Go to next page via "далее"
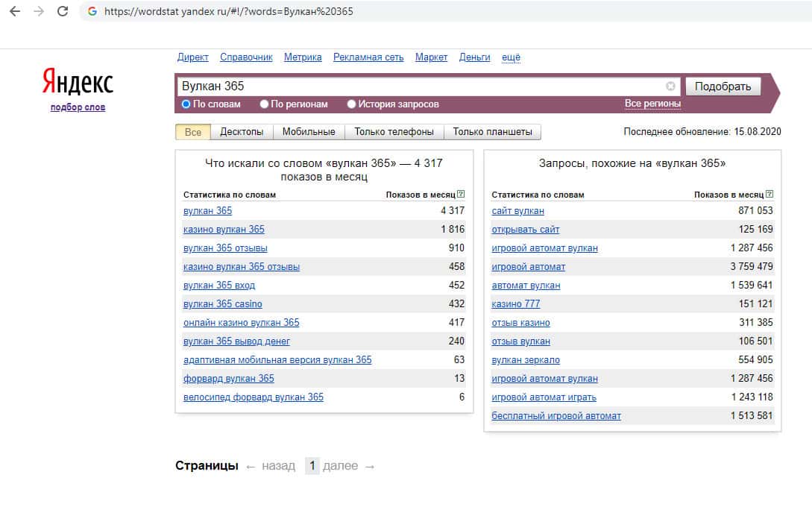Screen dimensions: 812x507 [x=341, y=466]
